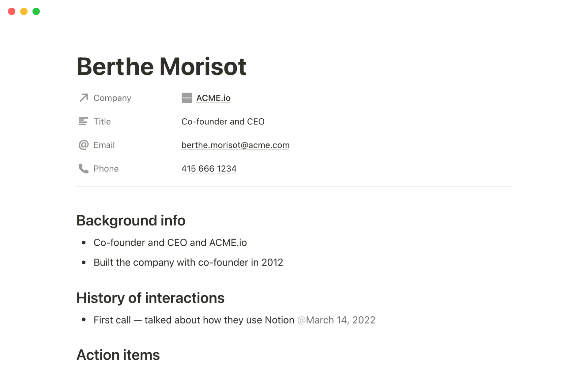Enter full screen with the green button
The image size is (588, 368).
point(36,12)
